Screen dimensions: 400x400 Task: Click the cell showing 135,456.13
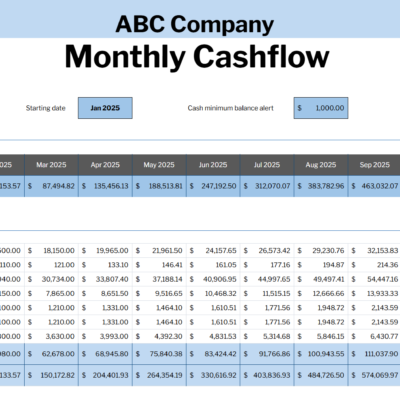105,186
